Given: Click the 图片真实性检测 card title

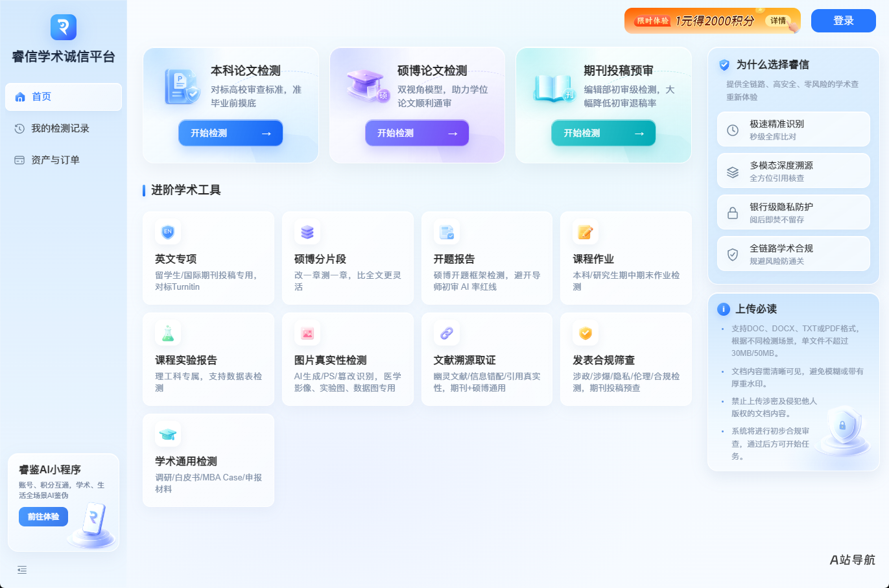Looking at the screenshot, I should coord(331,360).
